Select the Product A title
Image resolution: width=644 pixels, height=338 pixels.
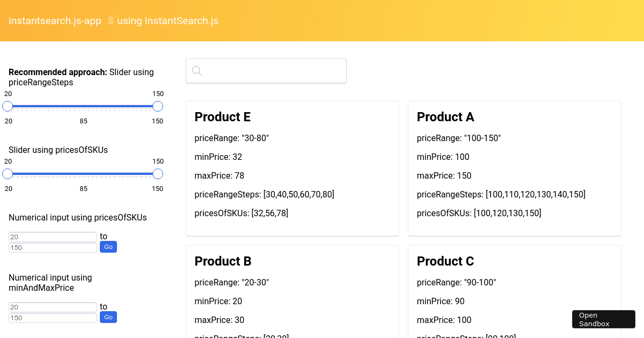[445, 117]
